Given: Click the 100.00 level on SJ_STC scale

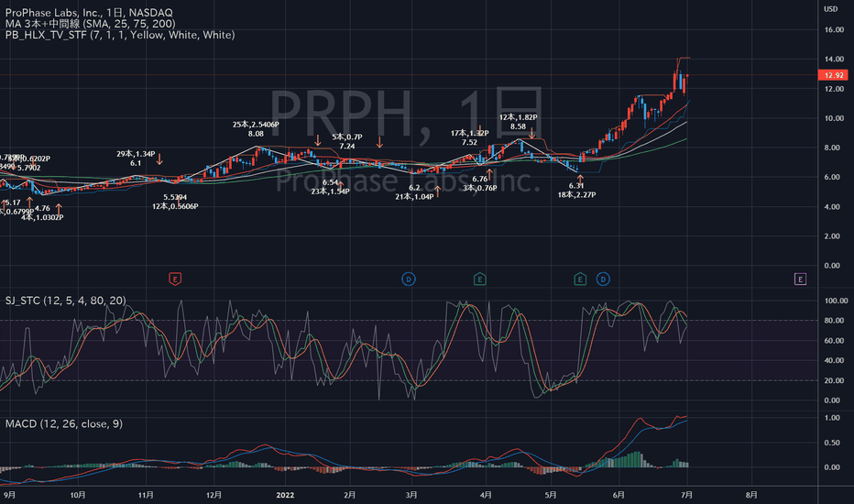Looking at the screenshot, I should point(836,301).
